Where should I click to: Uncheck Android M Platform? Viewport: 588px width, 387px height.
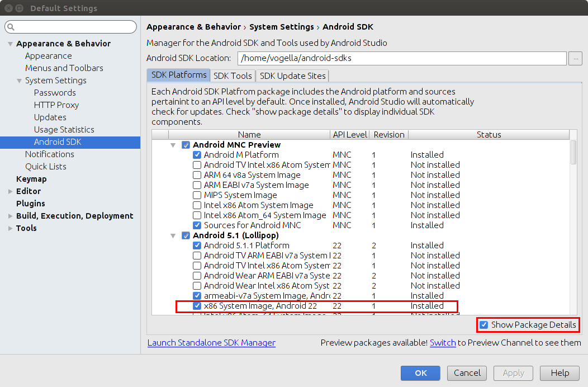(197, 155)
